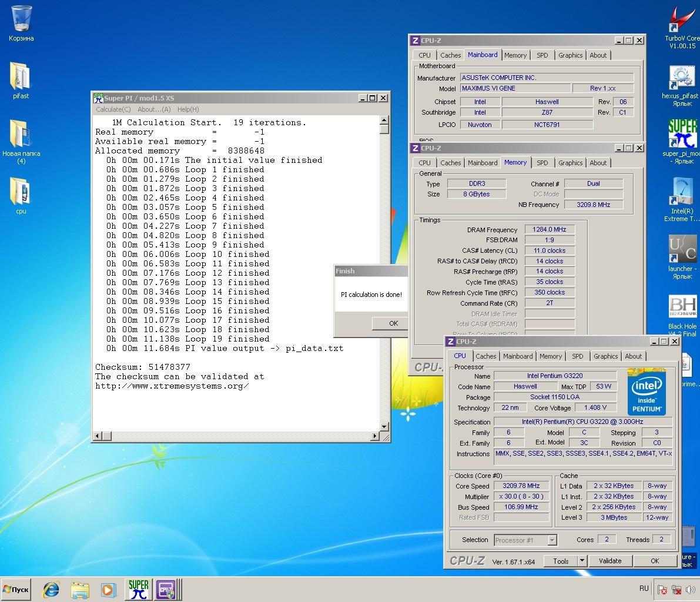Click the Checksum: 51478377 line in Super PI
This screenshot has height=602, width=700.
pos(142,367)
